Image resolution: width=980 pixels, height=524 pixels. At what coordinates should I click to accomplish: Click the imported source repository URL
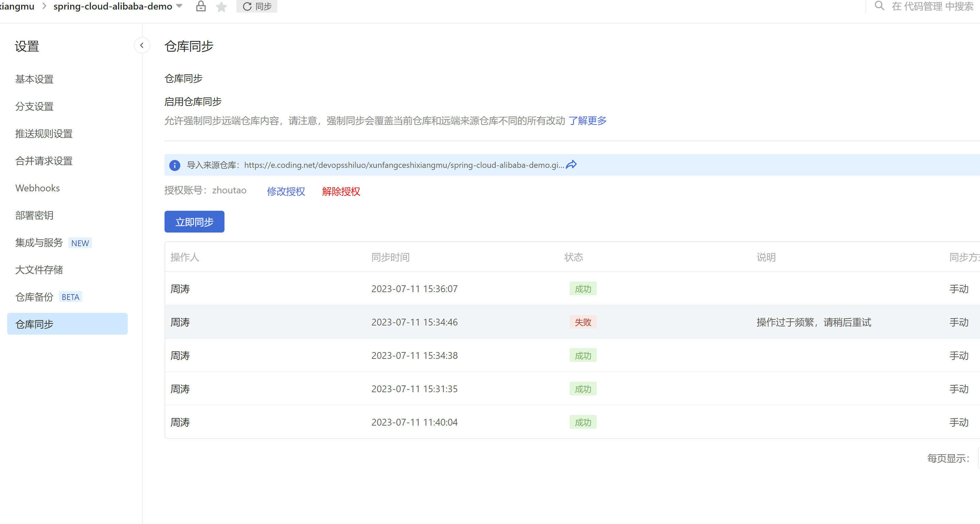tap(404, 165)
